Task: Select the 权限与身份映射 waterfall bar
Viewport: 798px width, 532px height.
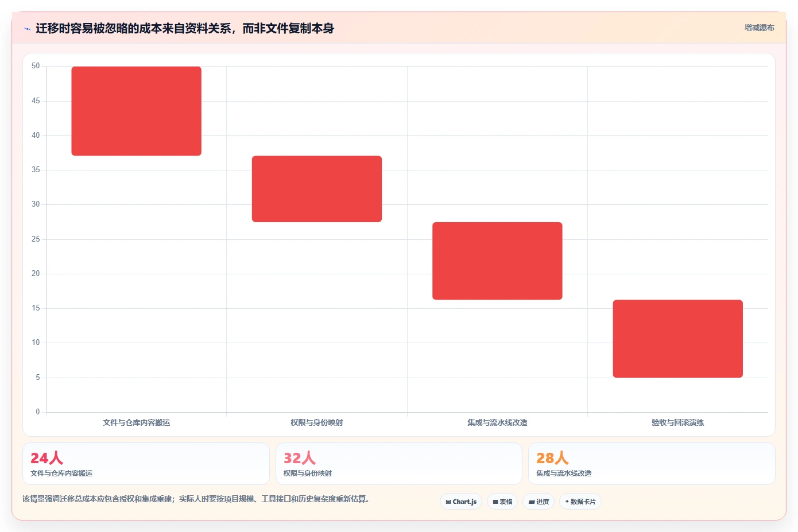Action: pyautogui.click(x=317, y=189)
